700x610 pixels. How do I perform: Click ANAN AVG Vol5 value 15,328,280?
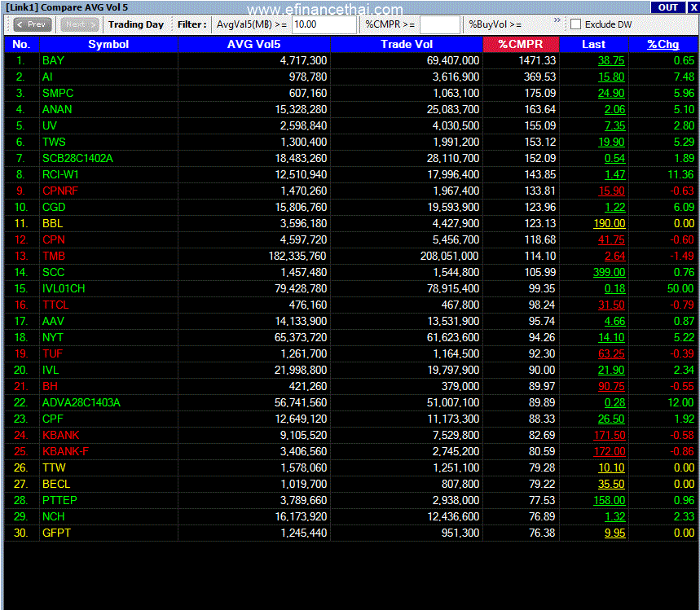301,109
